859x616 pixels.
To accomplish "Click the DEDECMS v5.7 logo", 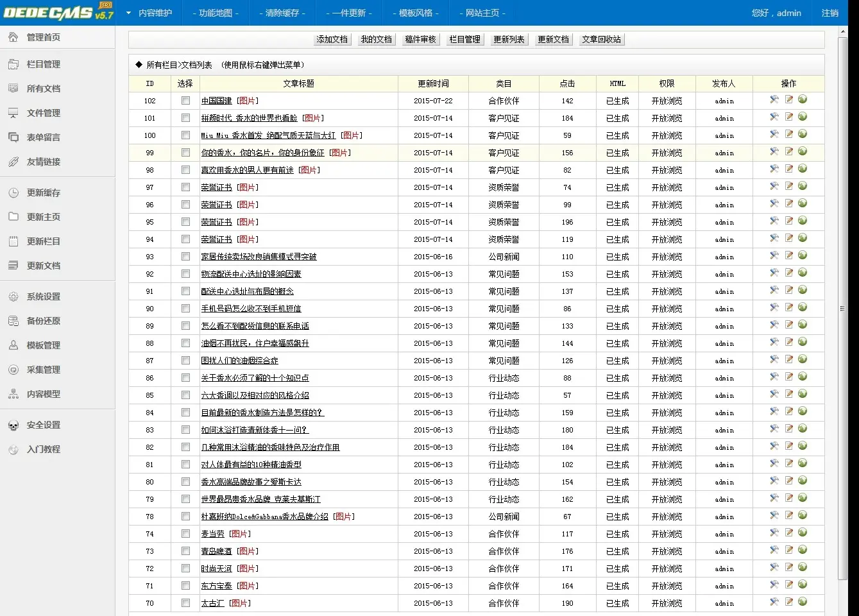I will 58,13.
